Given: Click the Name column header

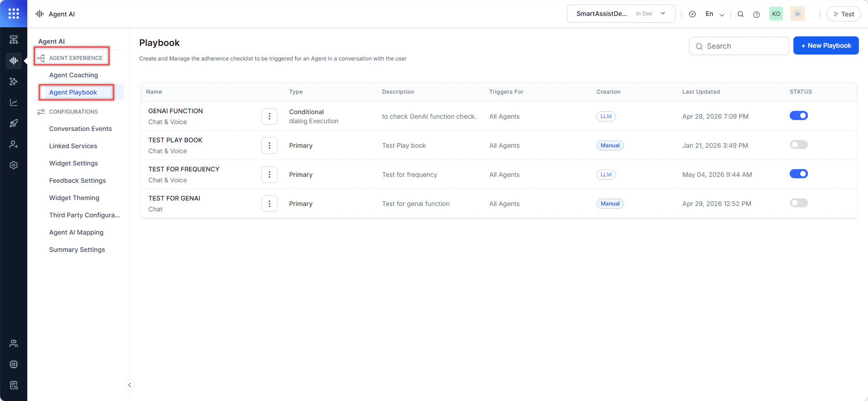Looking at the screenshot, I should tap(154, 92).
